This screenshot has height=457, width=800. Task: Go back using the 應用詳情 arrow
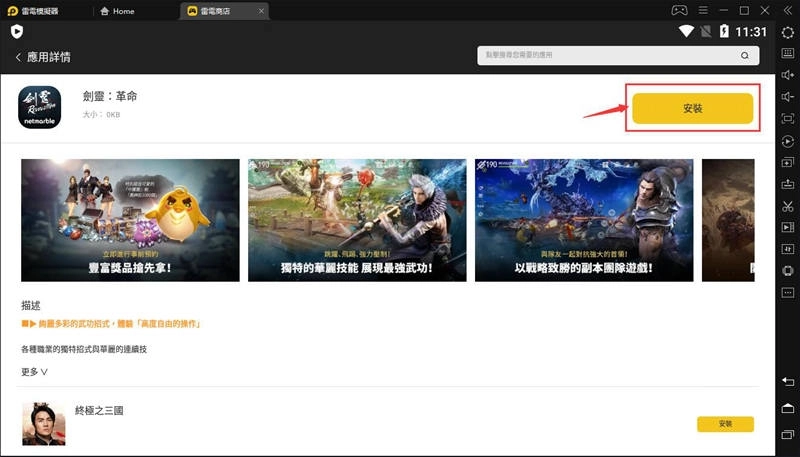(18, 57)
